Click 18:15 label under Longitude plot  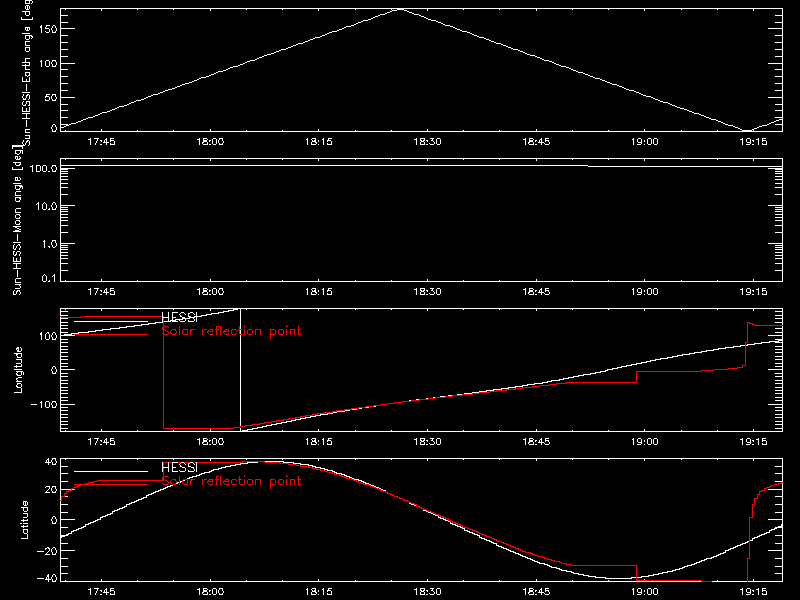tap(318, 442)
